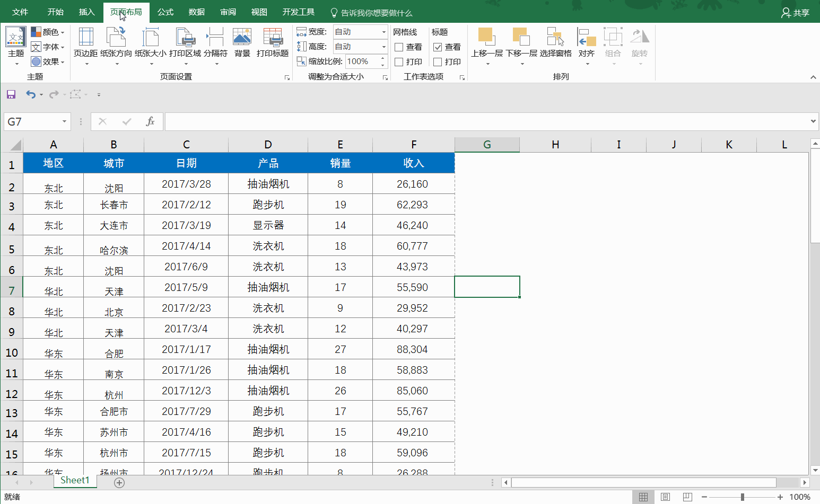The height and width of the screenshot is (504, 820).
Task: Add a new sheet with the plus button
Action: pyautogui.click(x=119, y=483)
